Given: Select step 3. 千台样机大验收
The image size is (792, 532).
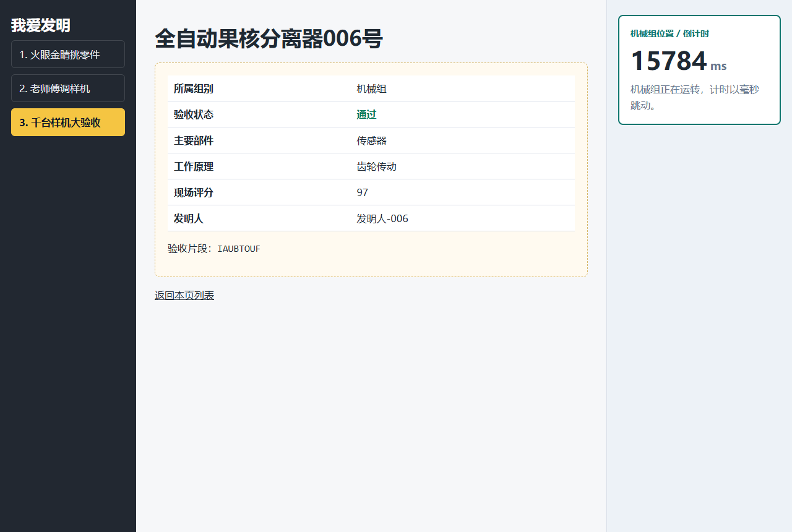Looking at the screenshot, I should pyautogui.click(x=68, y=122).
